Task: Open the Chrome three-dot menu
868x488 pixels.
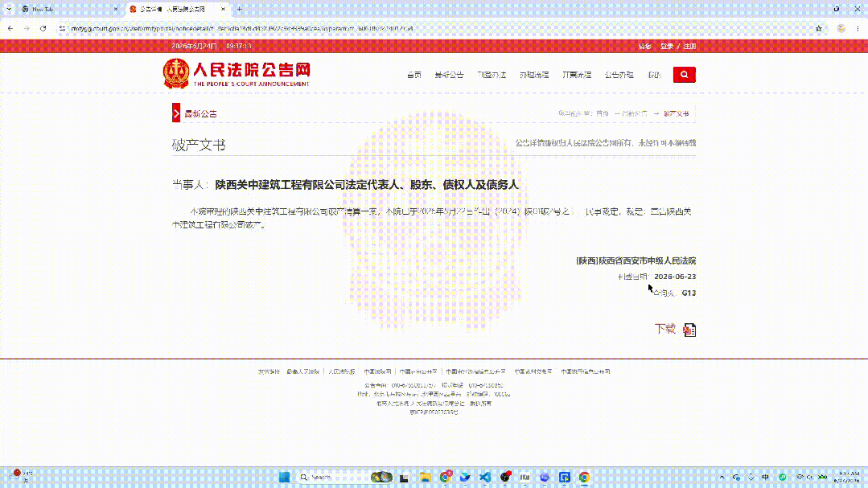Action: click(x=858, y=28)
